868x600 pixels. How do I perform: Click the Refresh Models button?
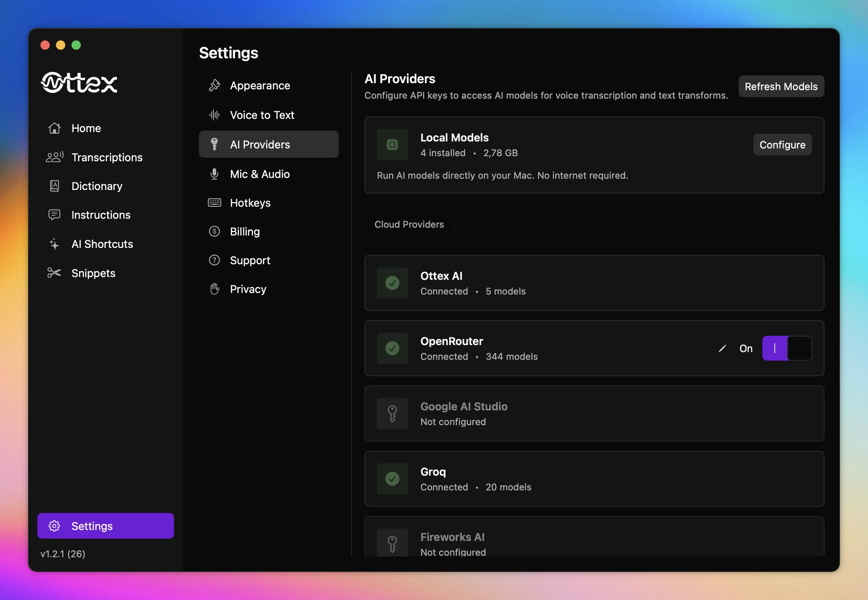click(x=781, y=86)
